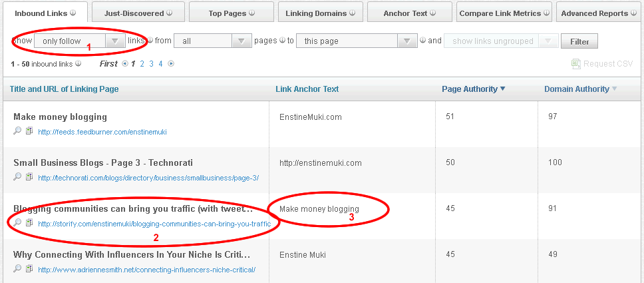This screenshot has width=644, height=283.
Task: Sort using the arrow beside Page Authority
Action: (x=503, y=89)
